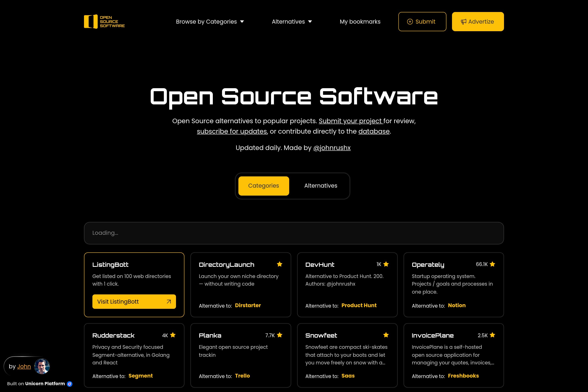
Task: Open the database link
Action: coord(374,132)
